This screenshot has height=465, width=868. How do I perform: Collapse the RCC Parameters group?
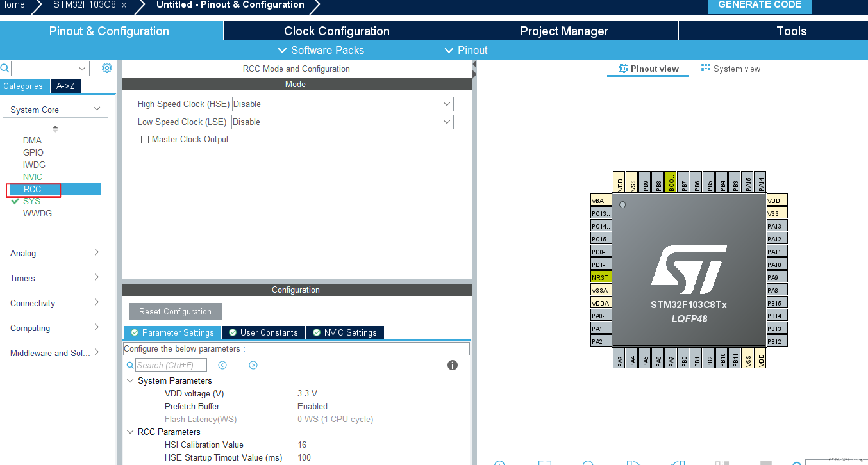click(x=130, y=432)
